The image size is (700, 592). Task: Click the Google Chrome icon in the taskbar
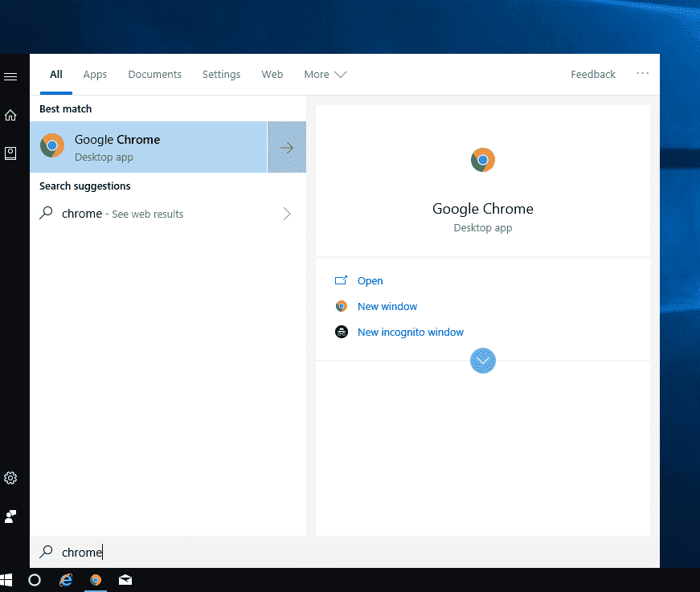pyautogui.click(x=96, y=580)
